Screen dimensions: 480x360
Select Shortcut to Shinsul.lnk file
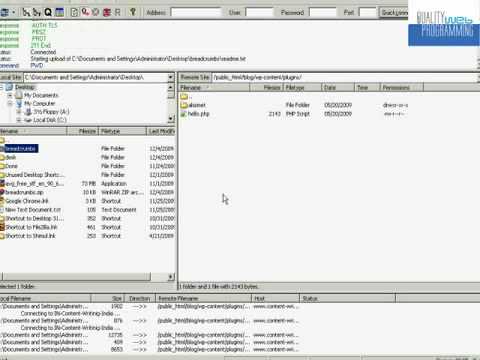click(x=30, y=236)
